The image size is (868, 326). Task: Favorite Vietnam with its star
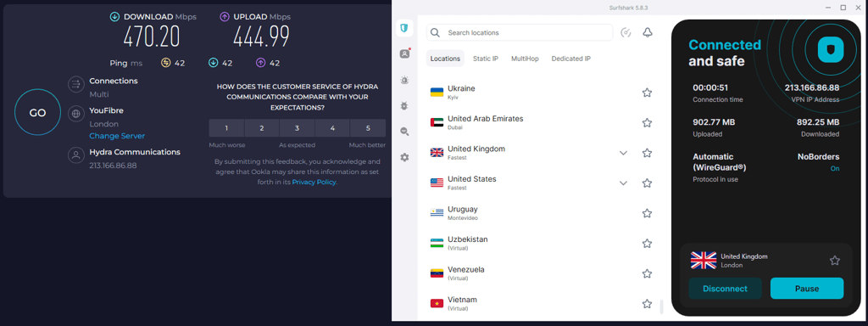pos(647,304)
